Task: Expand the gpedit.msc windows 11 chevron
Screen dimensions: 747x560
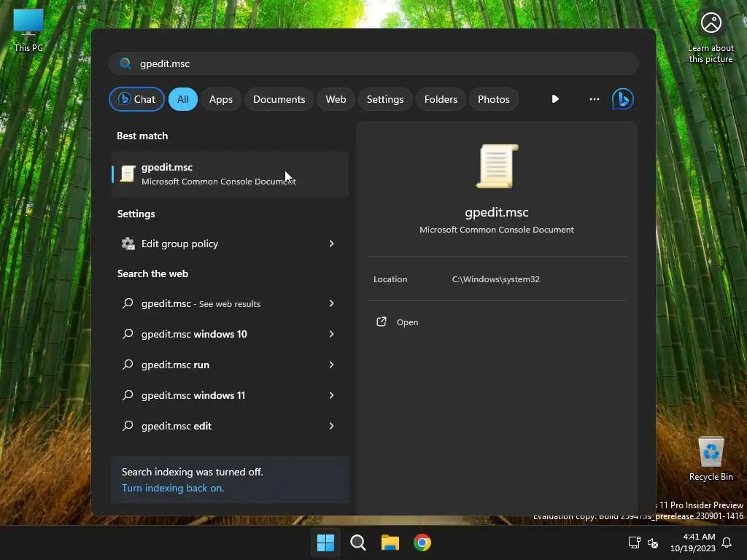Action: [332, 395]
